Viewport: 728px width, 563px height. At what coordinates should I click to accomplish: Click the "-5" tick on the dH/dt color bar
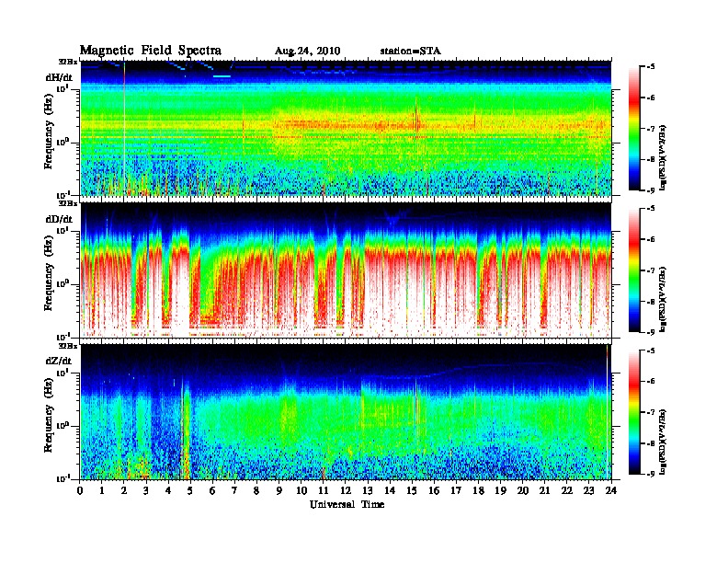652,67
